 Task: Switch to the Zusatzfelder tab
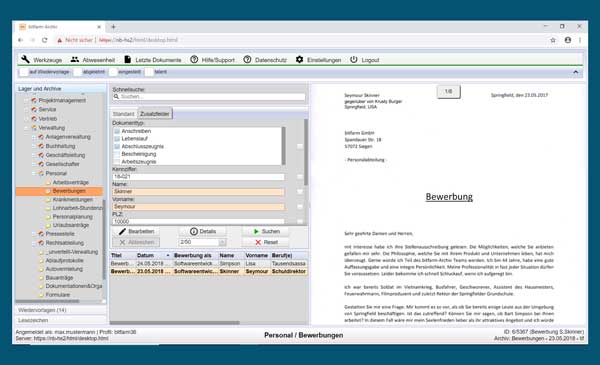coord(155,114)
